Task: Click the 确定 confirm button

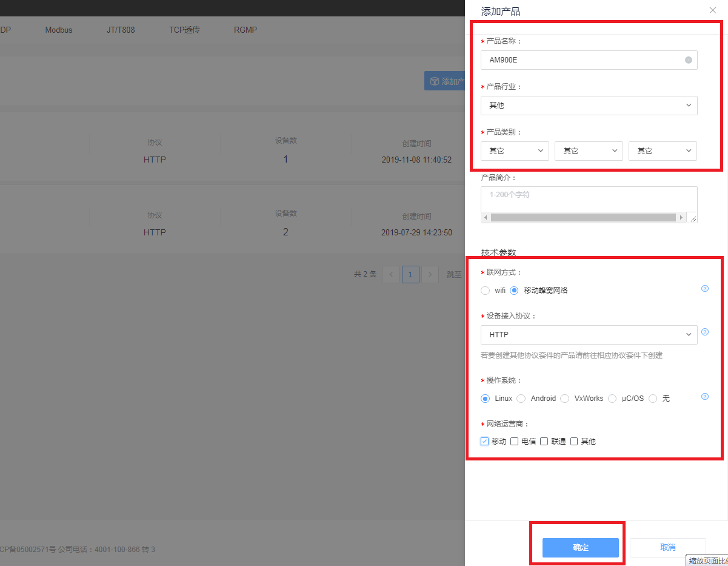Action: pos(580,547)
